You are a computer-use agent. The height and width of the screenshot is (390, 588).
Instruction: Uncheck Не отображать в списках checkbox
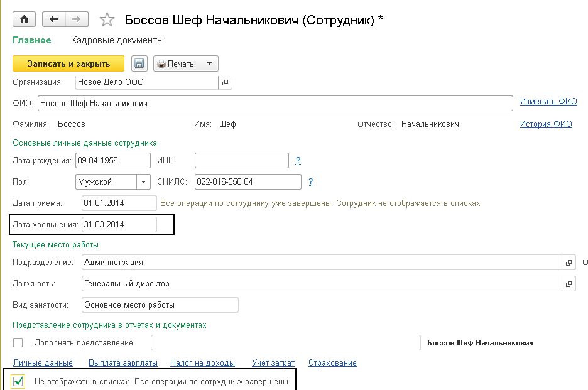coord(18,381)
